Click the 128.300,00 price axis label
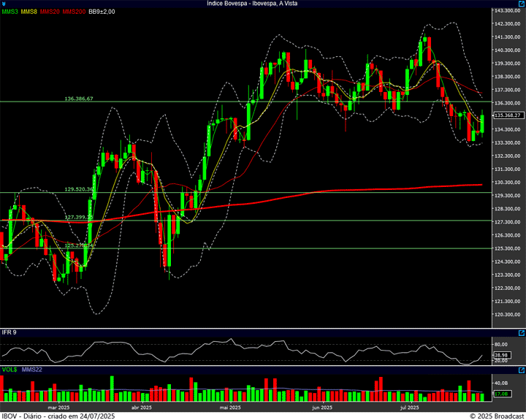526x420 pixels. click(x=508, y=209)
